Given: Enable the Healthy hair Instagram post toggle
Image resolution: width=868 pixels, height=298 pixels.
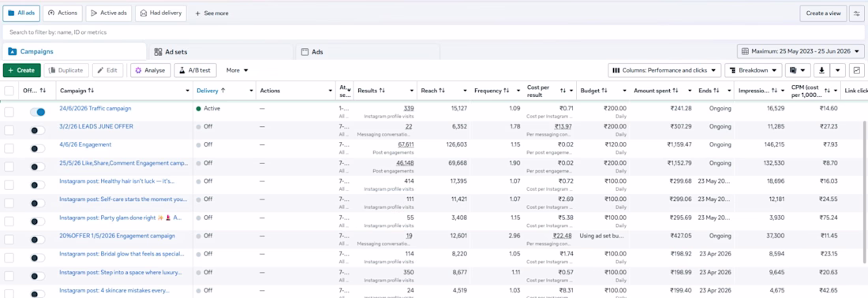Looking at the screenshot, I should coord(37,185).
